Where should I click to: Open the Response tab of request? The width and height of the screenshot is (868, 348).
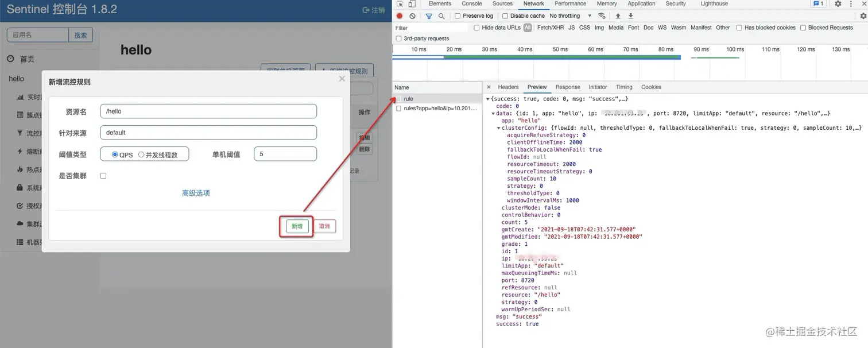point(568,87)
